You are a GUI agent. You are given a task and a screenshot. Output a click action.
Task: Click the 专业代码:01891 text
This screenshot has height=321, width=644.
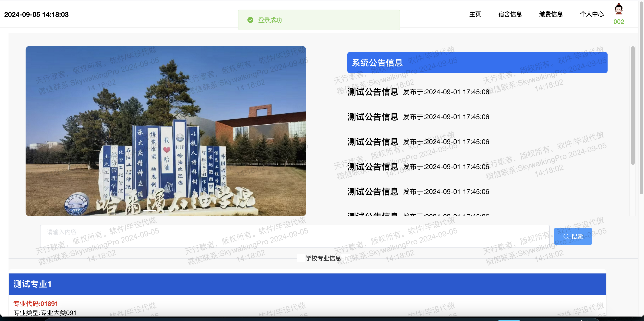36,304
